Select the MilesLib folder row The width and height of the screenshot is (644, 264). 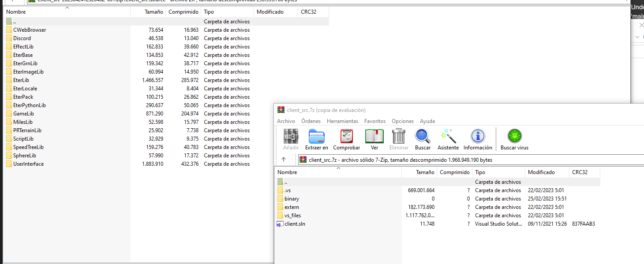[x=139, y=122]
